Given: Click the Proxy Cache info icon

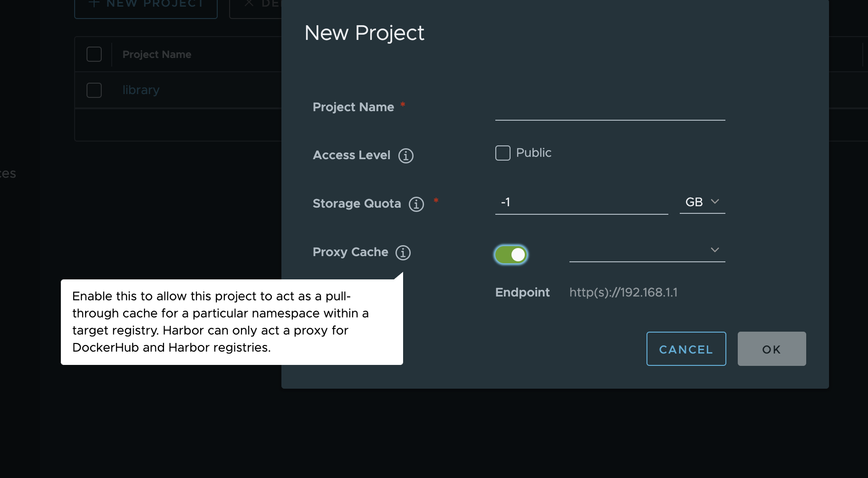Looking at the screenshot, I should click(x=403, y=253).
